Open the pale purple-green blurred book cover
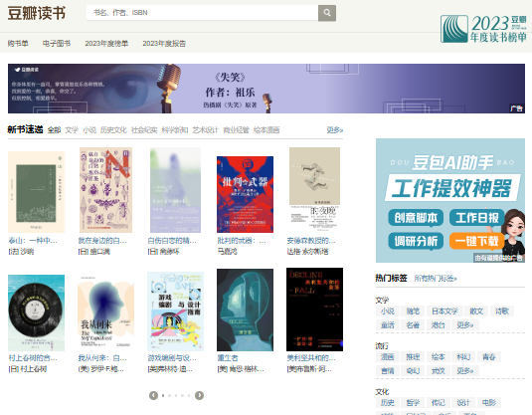The width and height of the screenshot is (532, 415). (x=175, y=190)
